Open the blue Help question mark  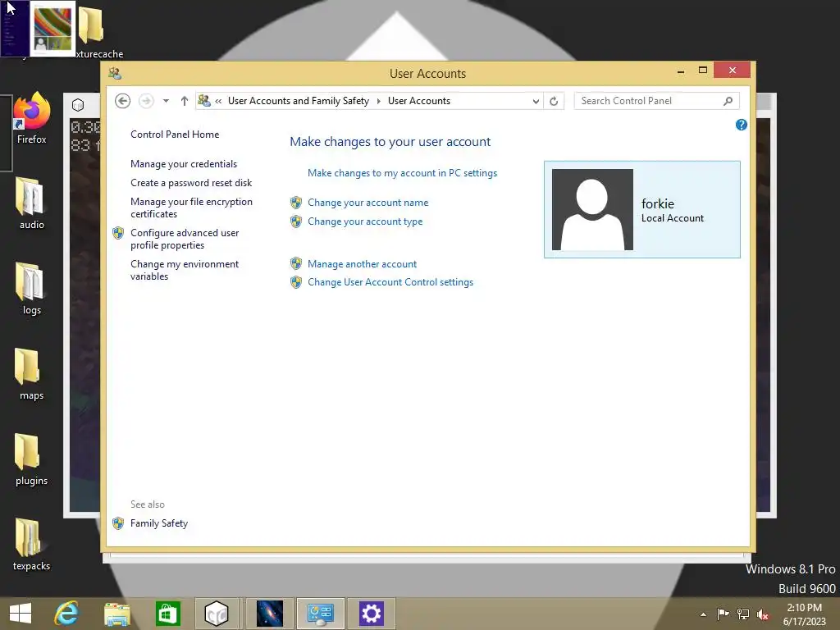(742, 125)
